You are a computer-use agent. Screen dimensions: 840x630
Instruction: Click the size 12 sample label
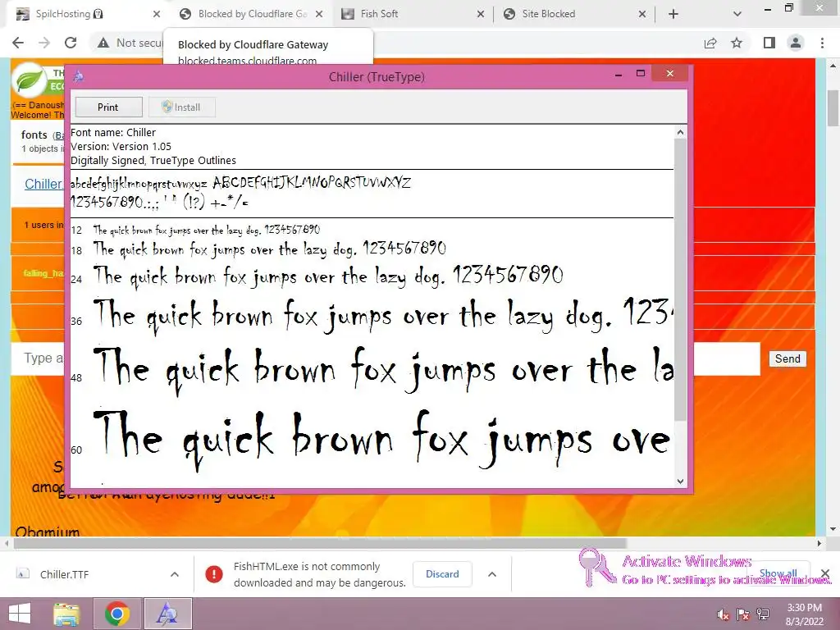tap(76, 231)
